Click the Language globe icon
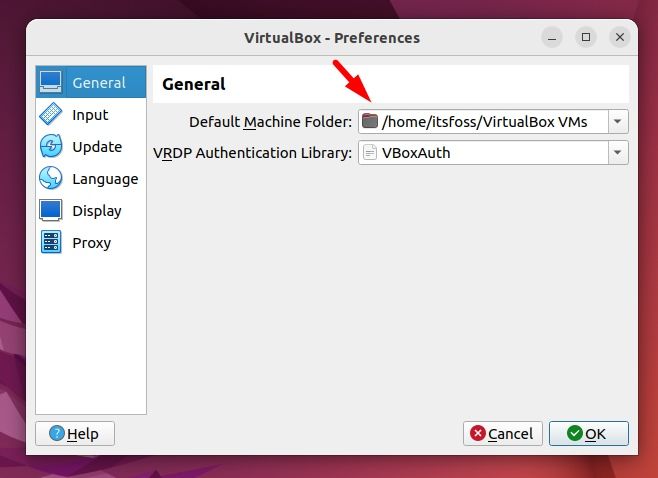 [51, 178]
